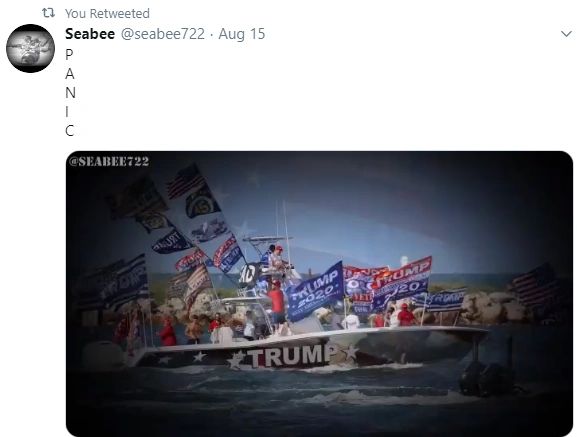
Task: Open Seabee's round profile avatar
Action: click(x=31, y=48)
